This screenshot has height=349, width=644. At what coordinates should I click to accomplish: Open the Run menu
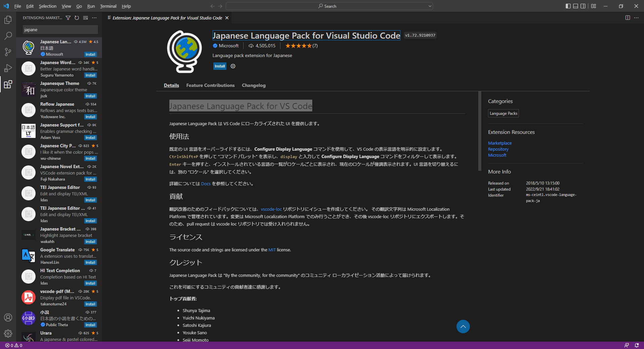tap(91, 6)
